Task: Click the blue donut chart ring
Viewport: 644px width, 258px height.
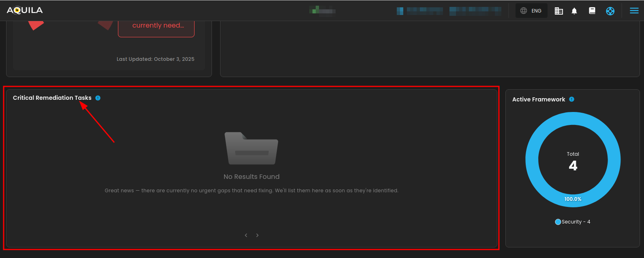Action: click(x=532, y=160)
